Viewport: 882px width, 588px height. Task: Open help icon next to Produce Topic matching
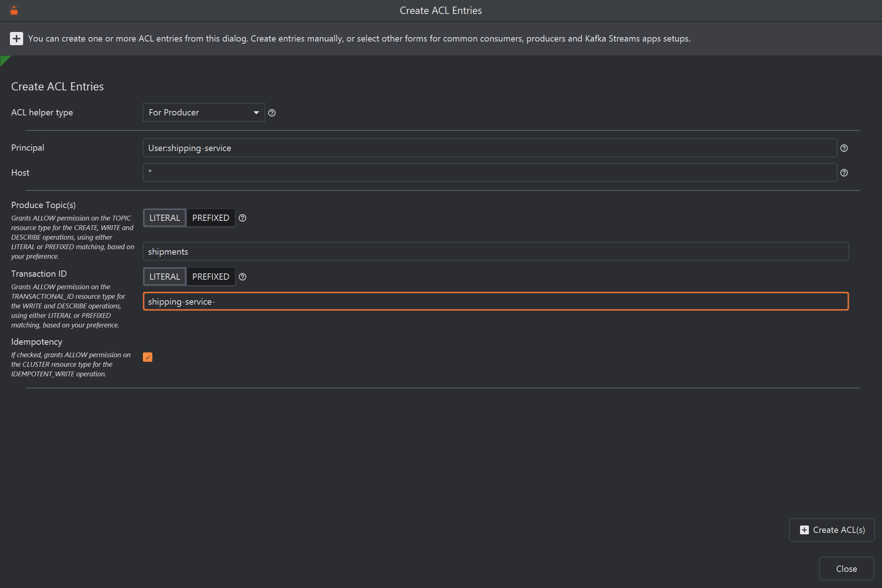(x=243, y=218)
